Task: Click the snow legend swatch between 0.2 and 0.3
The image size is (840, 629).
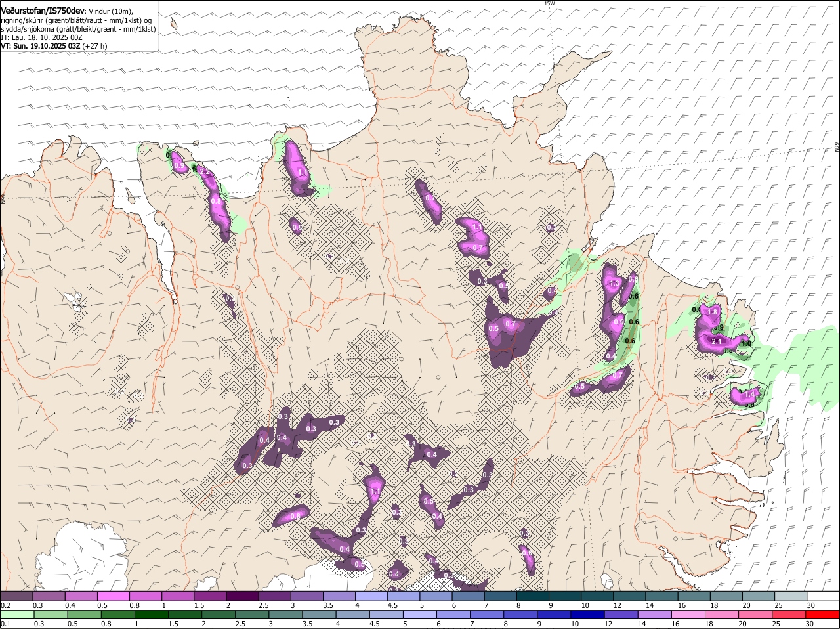Action: (x=17, y=596)
